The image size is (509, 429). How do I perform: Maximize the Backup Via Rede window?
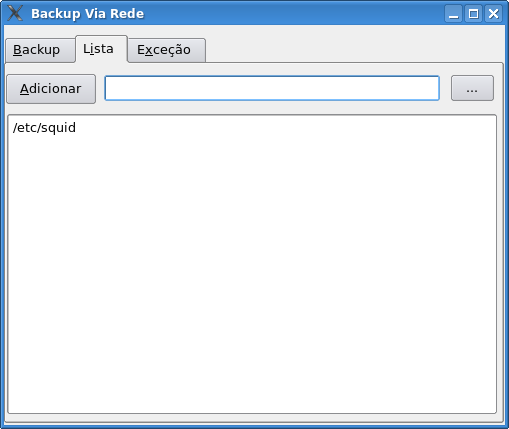(x=473, y=14)
